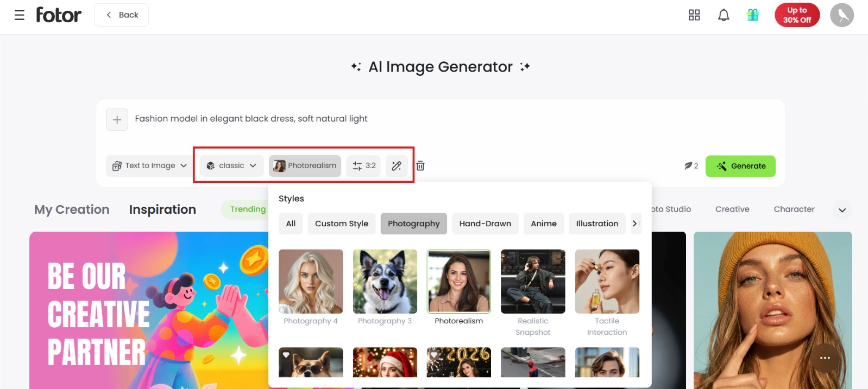This screenshot has width=868, height=389.
Task: Choose the dog with sunglasses style thumbnail
Action: pos(311,362)
